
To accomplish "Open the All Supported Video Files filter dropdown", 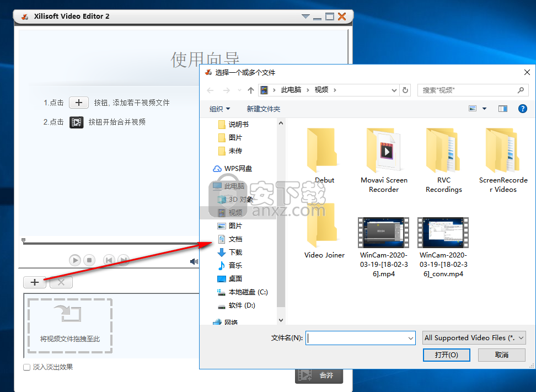I will click(474, 338).
